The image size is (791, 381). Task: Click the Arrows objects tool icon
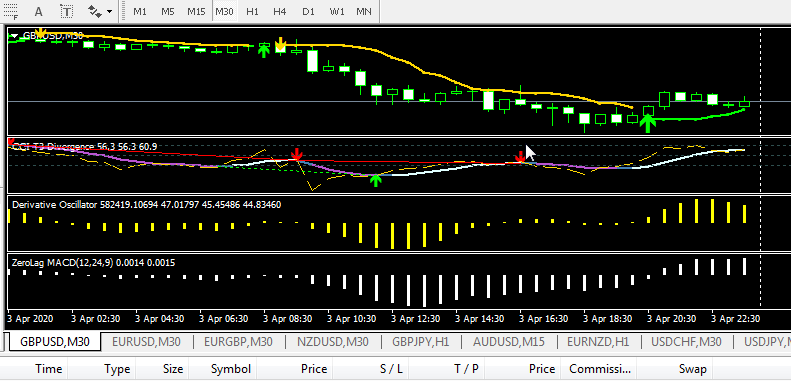tap(94, 11)
